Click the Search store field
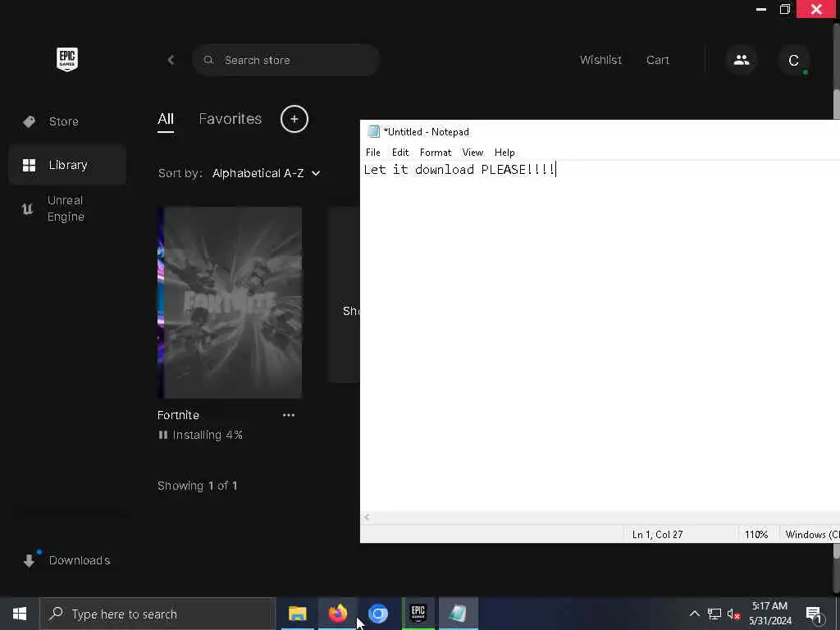840x630 pixels. (286, 60)
